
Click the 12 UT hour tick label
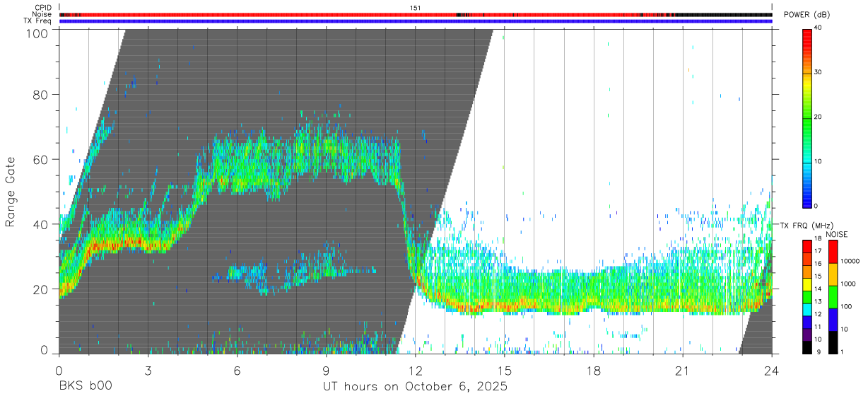(x=416, y=370)
